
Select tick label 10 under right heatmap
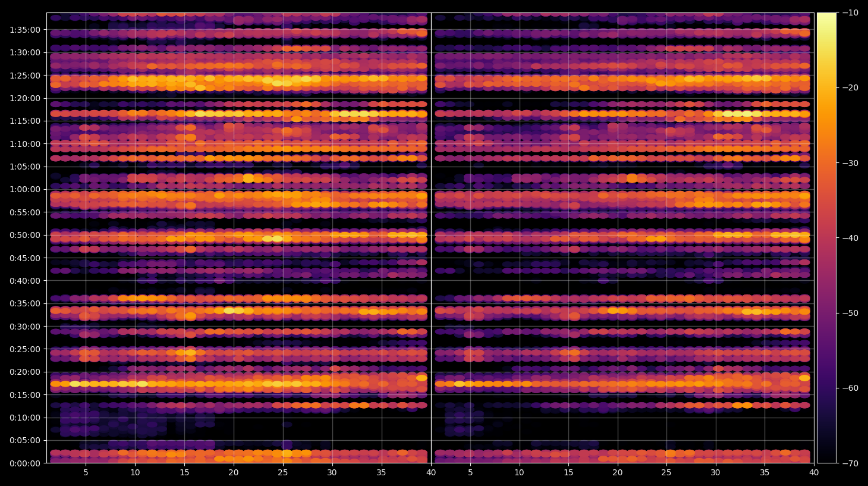point(519,473)
